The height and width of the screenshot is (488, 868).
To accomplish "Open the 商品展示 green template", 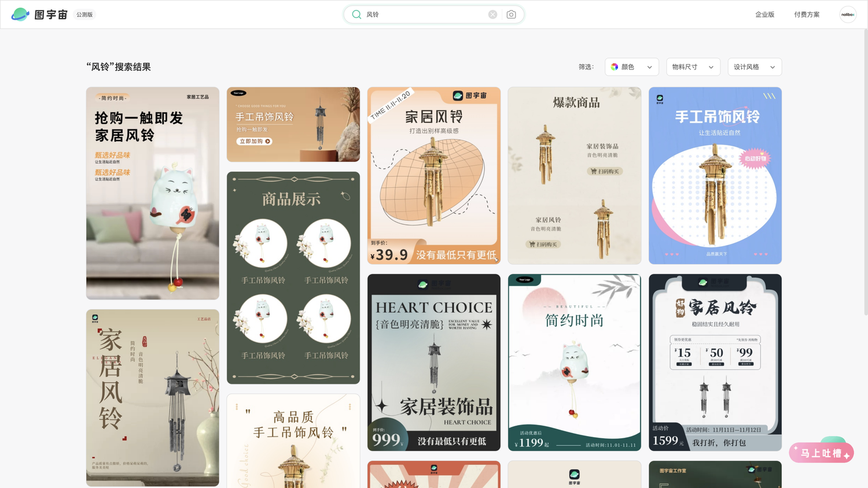I will pos(293,278).
